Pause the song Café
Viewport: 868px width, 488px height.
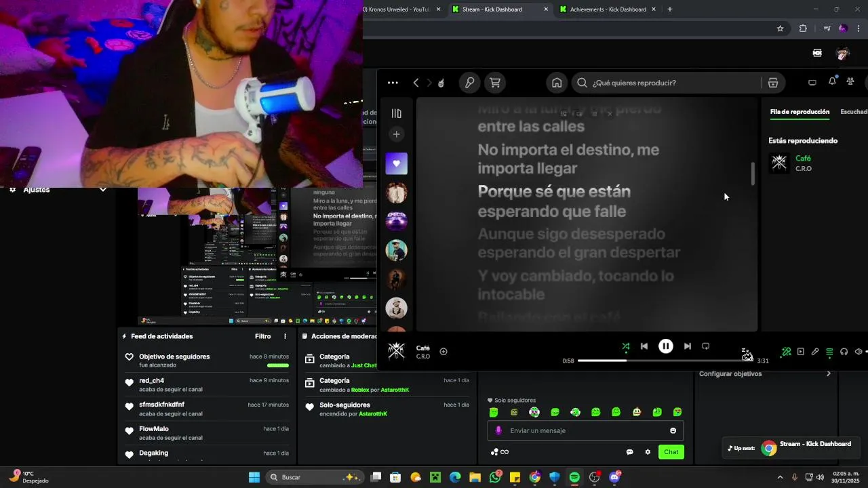pos(666,346)
